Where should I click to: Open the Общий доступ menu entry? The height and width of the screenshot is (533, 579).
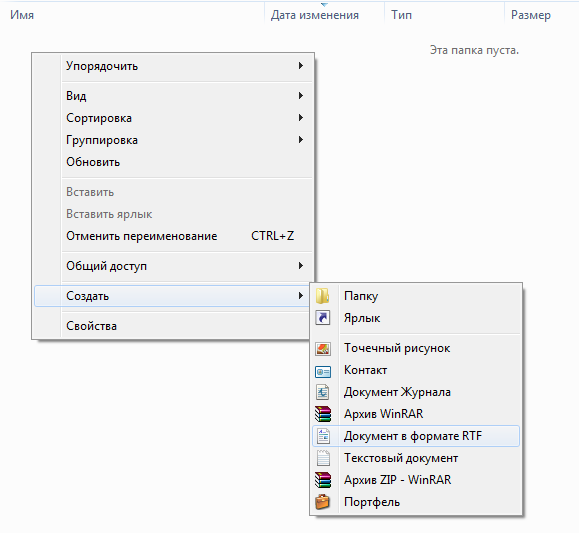[173, 266]
